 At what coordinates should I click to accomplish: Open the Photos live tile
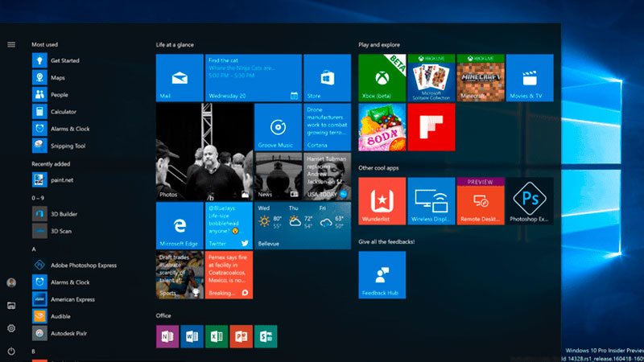pyautogui.click(x=204, y=152)
